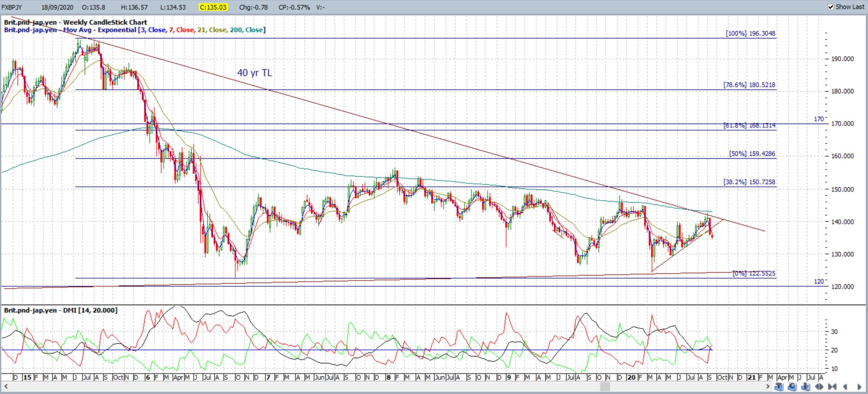Select the 40 yr TL annotation
This screenshot has width=868, height=394.
[x=254, y=73]
